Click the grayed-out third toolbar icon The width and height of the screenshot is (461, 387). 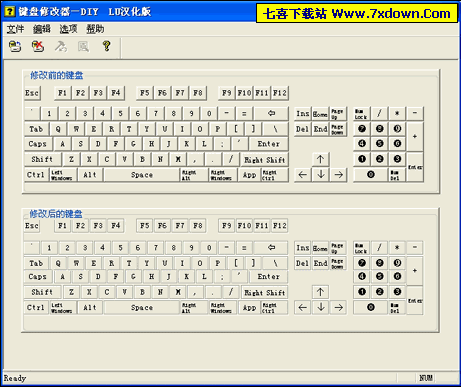pos(61,46)
